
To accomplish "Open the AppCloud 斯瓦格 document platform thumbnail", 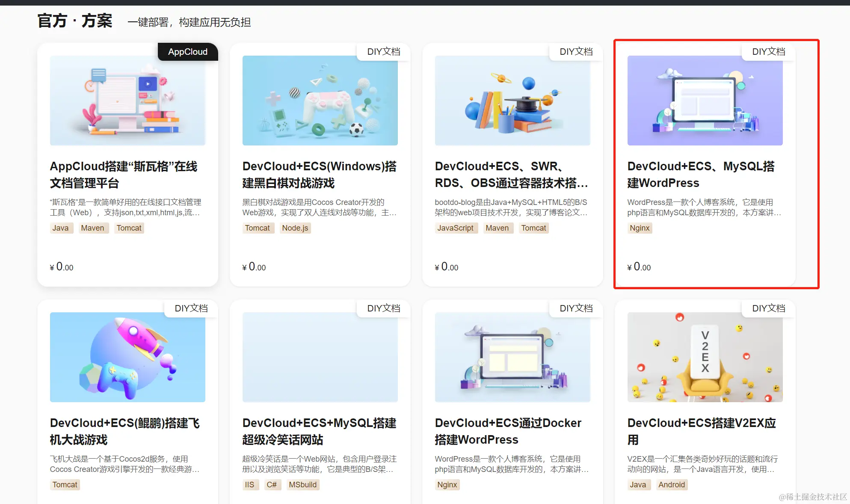I will (x=127, y=101).
